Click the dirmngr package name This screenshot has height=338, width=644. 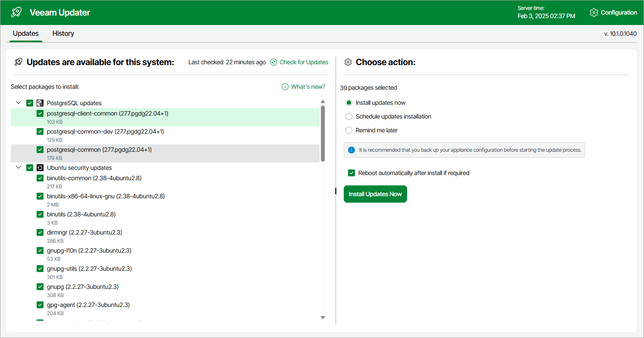click(x=84, y=232)
